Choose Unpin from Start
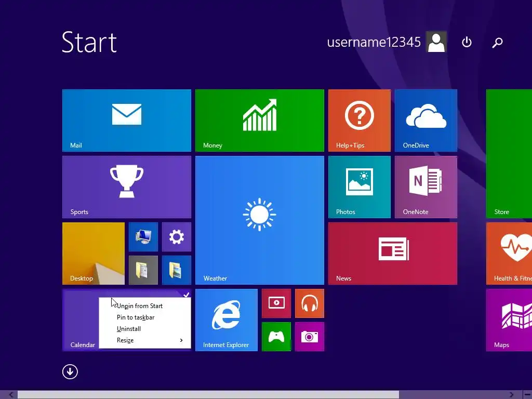Screen dimensions: 532x399 145,305
